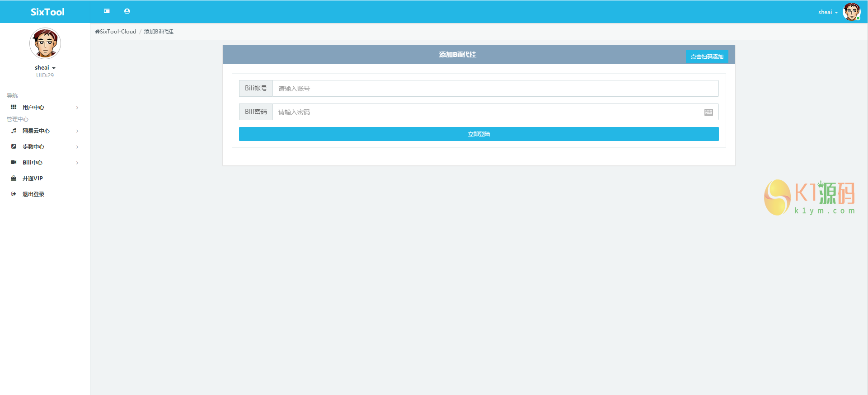Click the 点击扫码添加 button
The height and width of the screenshot is (395, 868).
tap(707, 56)
